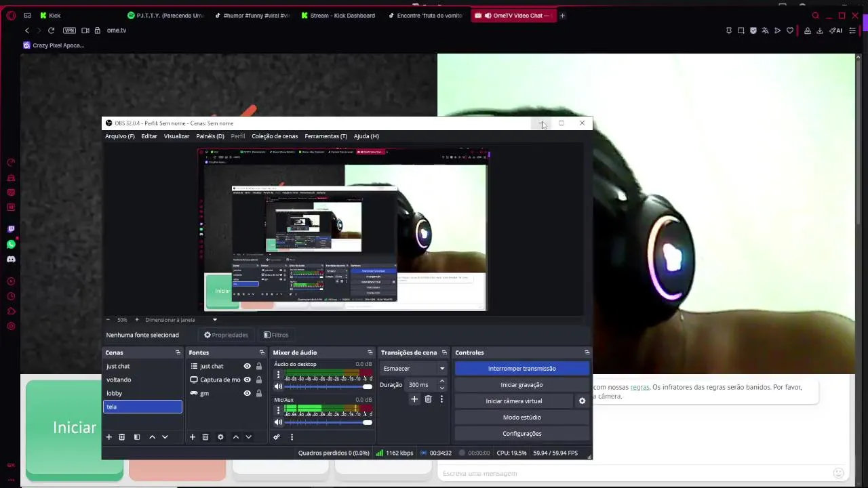This screenshot has height=488, width=868.
Task: Increase transition Duração with up arrow
Action: tap(442, 382)
